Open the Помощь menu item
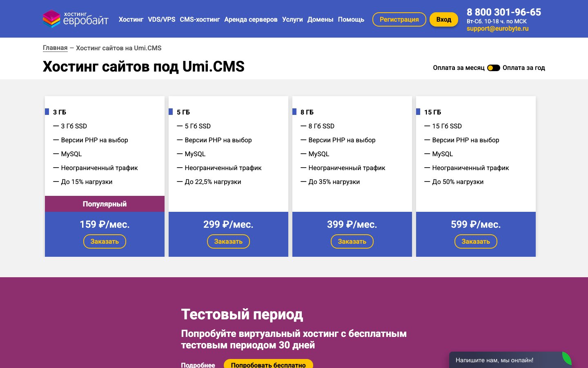The height and width of the screenshot is (368, 588). (x=351, y=19)
